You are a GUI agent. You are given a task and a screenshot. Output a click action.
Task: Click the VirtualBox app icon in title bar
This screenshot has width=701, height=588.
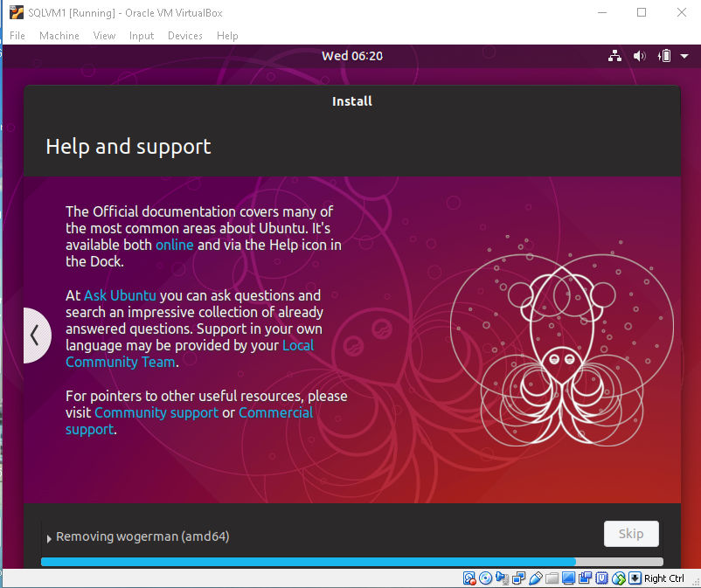(17, 12)
